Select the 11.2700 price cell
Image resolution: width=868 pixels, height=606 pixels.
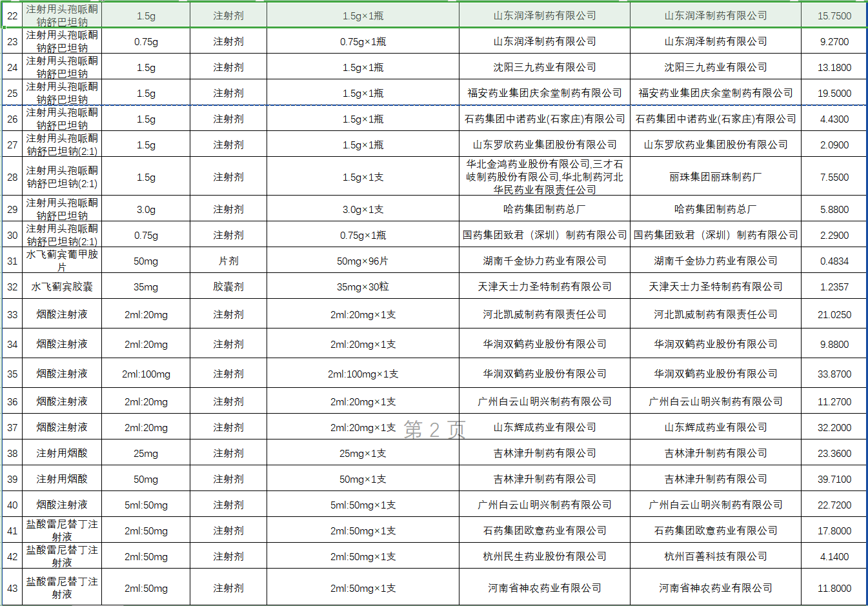[834, 401]
